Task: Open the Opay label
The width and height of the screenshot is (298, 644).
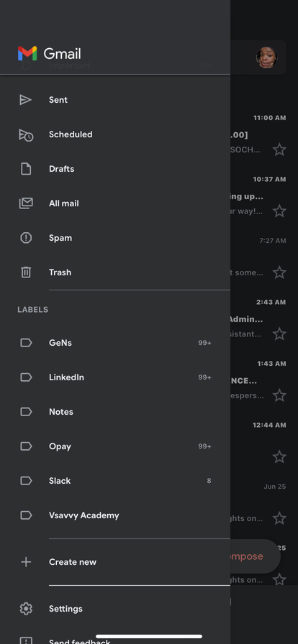Action: [115, 446]
